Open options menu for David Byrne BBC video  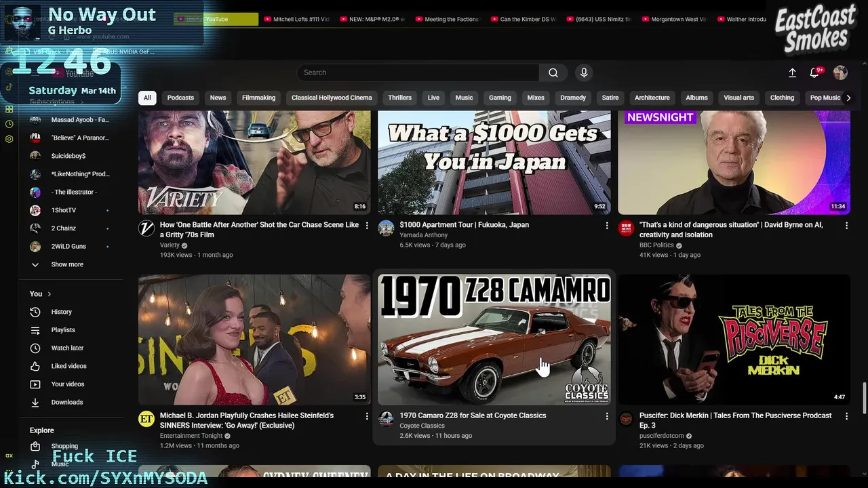[846, 225]
